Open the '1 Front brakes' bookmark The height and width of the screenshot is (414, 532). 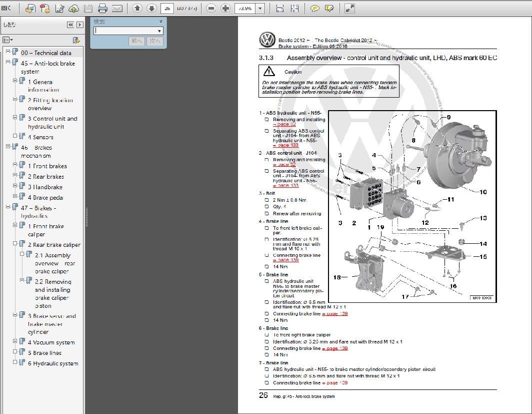point(47,166)
